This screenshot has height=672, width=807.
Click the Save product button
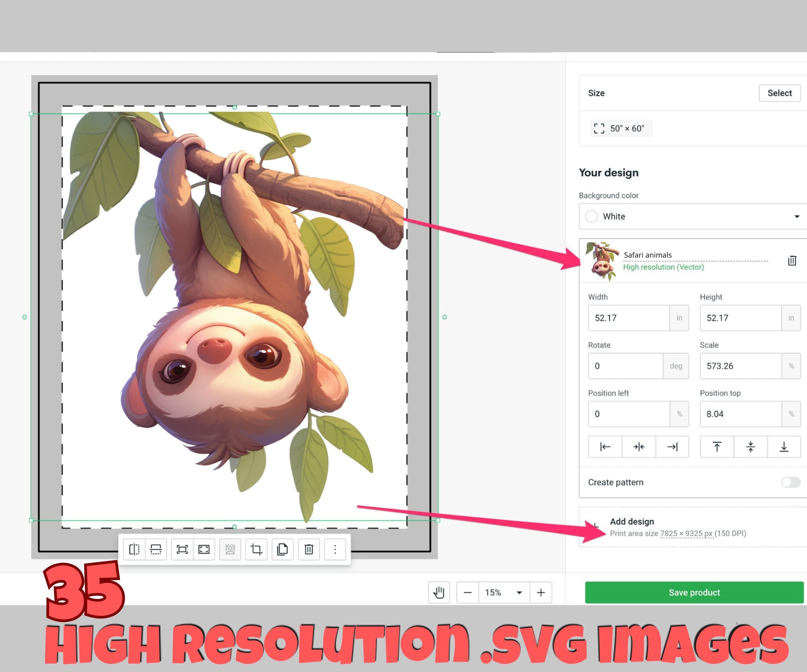point(694,592)
